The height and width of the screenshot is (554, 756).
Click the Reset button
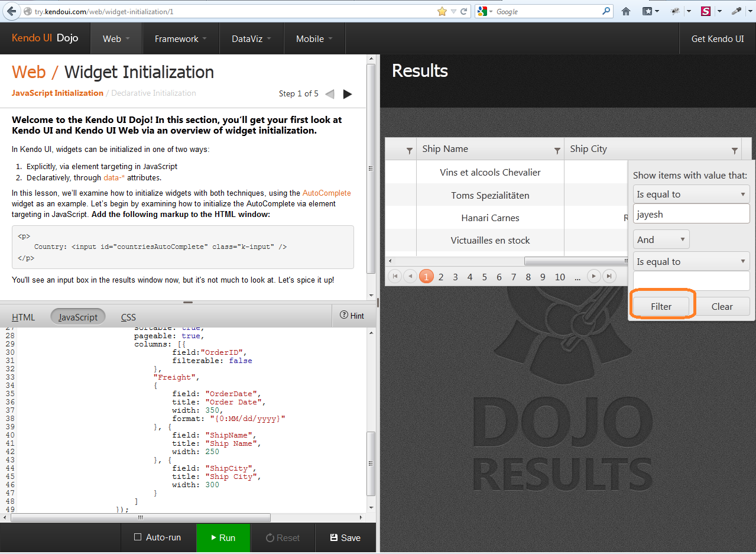[x=283, y=537]
